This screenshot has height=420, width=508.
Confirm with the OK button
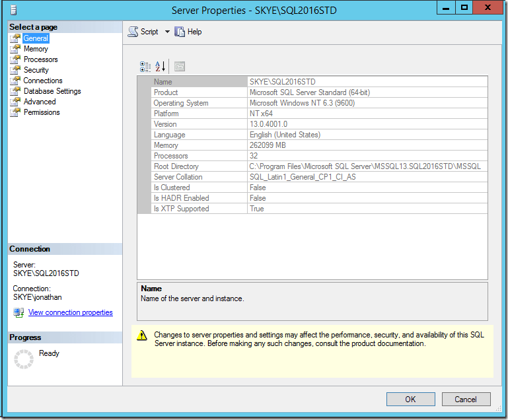[410, 400]
